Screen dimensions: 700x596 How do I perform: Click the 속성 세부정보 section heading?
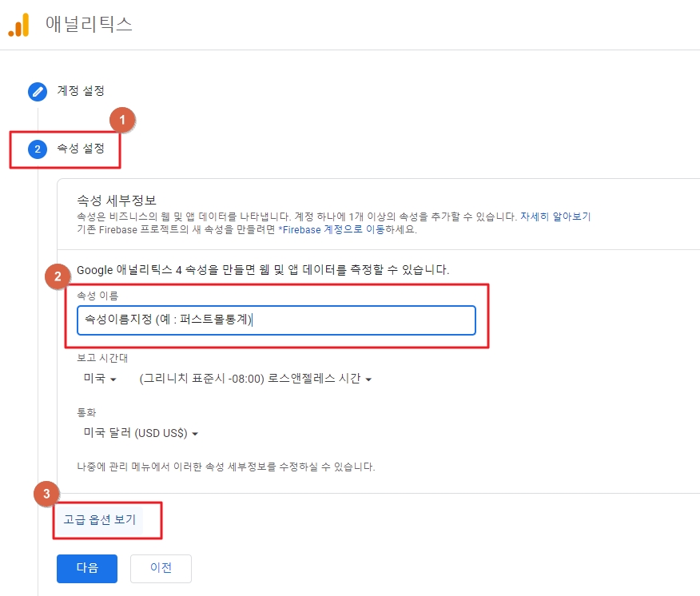click(x=117, y=201)
